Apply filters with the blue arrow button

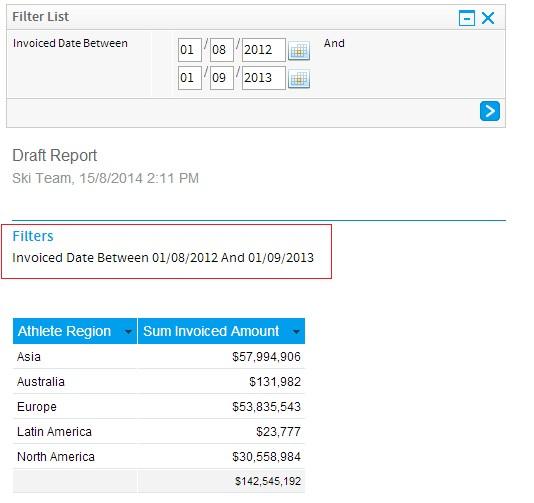point(490,111)
